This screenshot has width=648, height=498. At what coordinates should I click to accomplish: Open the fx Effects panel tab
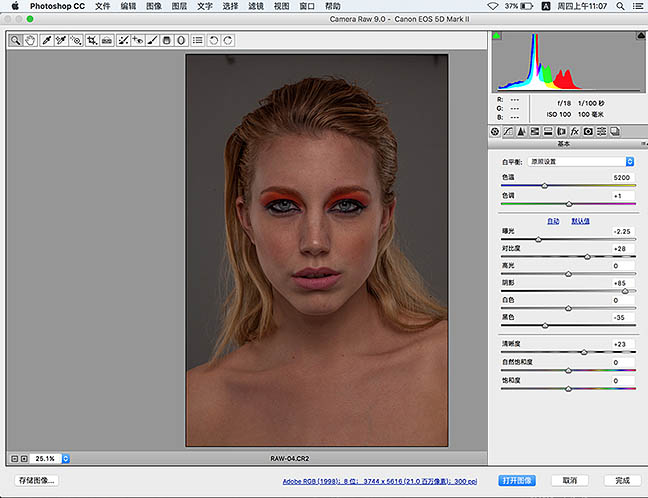575,131
